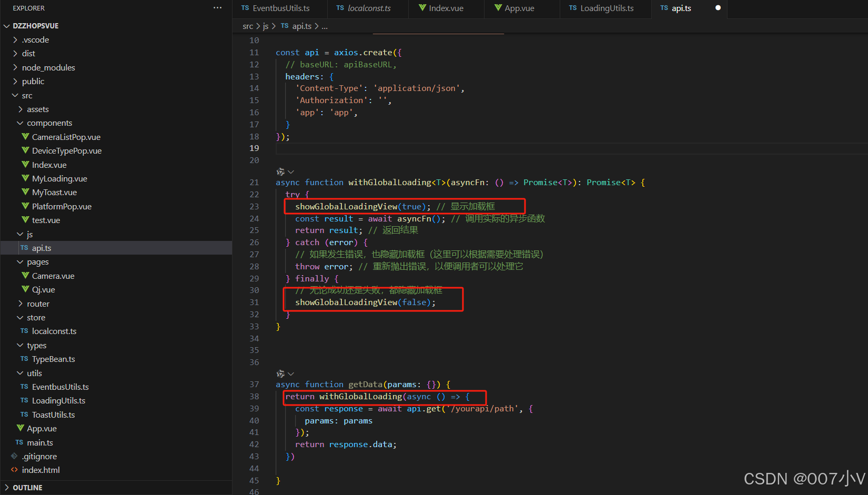Expand the node_modules folder
The height and width of the screenshot is (495, 868).
point(14,67)
